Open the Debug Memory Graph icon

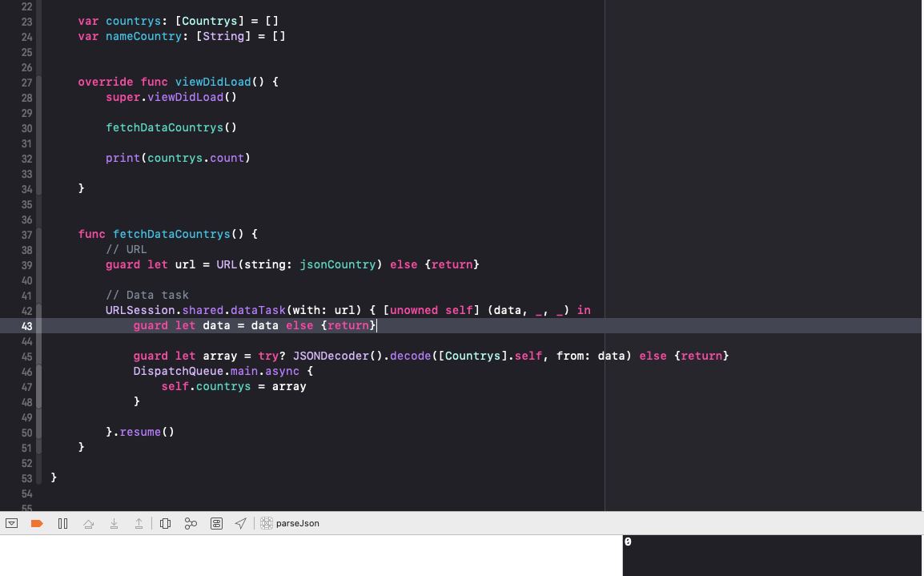tap(191, 523)
